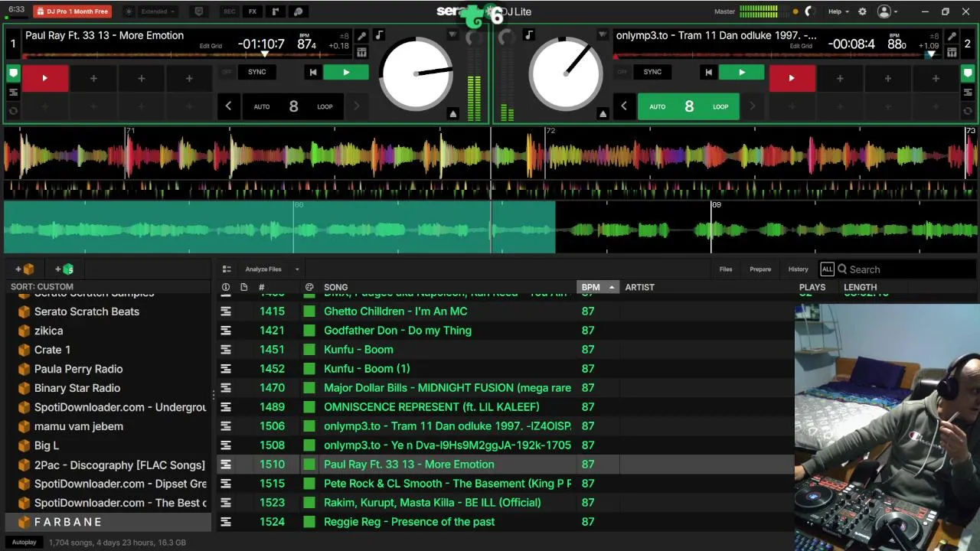The width and height of the screenshot is (980, 551).
Task: Open the settings gear
Action: pyautogui.click(x=862, y=11)
